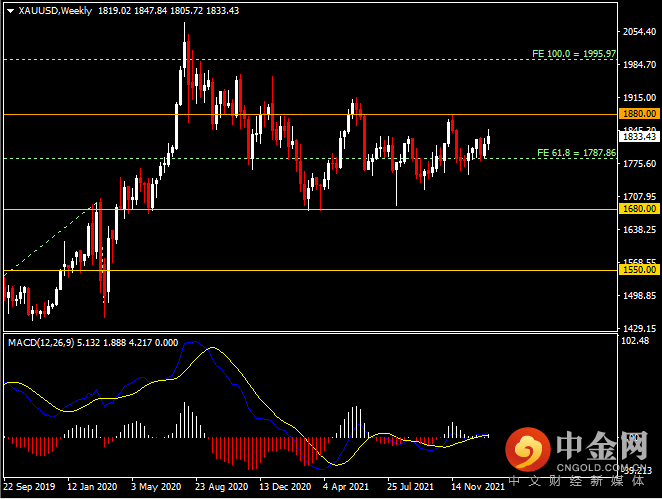The image size is (662, 499).
Task: Click the 14 Nov 2021 date marker
Action: pyautogui.click(x=478, y=487)
